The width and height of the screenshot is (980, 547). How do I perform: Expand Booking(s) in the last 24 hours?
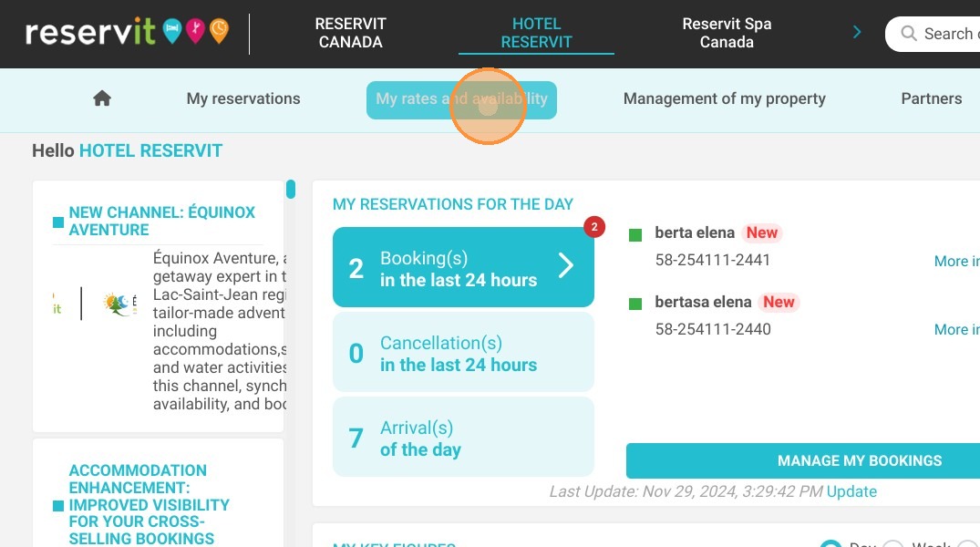click(x=463, y=267)
